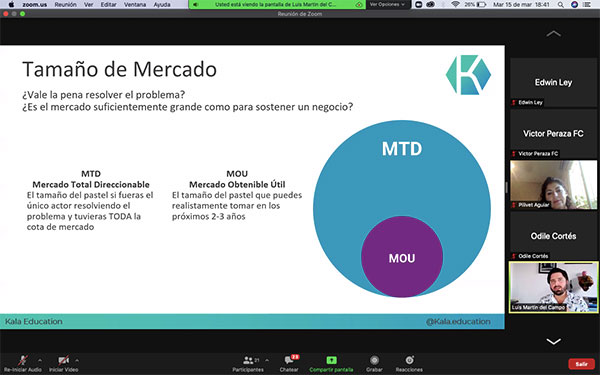Open the Reunión menu in the menu bar
Screen dimensions: 600x375
pos(65,5)
